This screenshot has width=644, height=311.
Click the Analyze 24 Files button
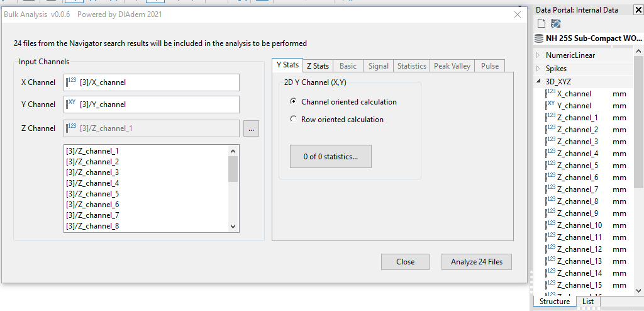477,262
